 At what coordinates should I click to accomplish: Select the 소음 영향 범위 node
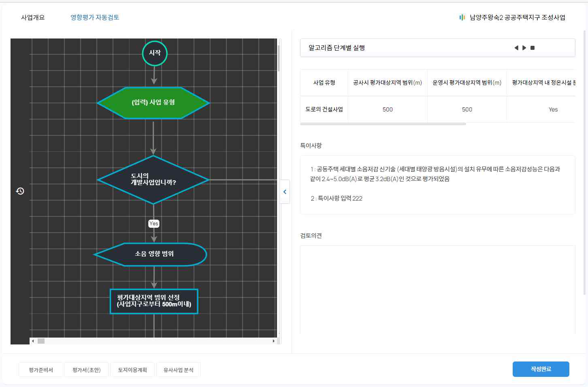point(151,254)
